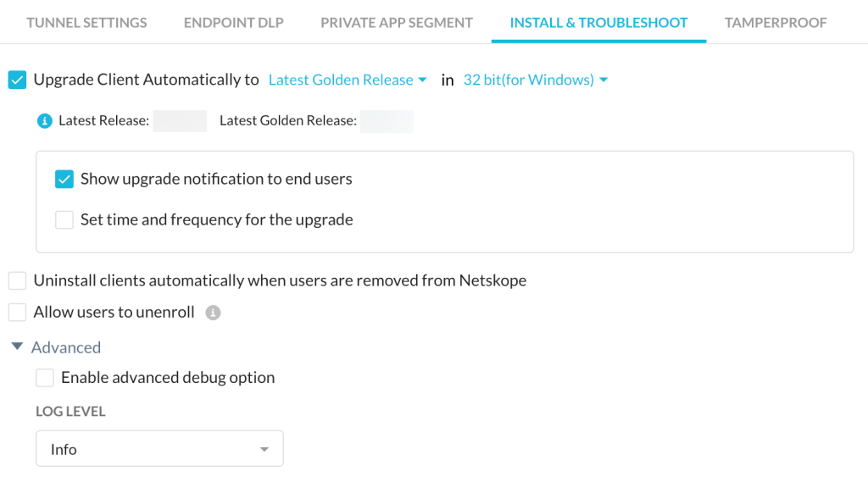Check Uninstall clients automatically when users removed

click(17, 280)
